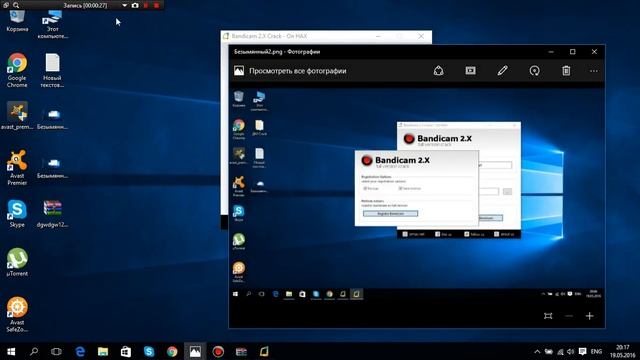
Task: Select the Skype desktop shortcut
Action: tap(17, 213)
